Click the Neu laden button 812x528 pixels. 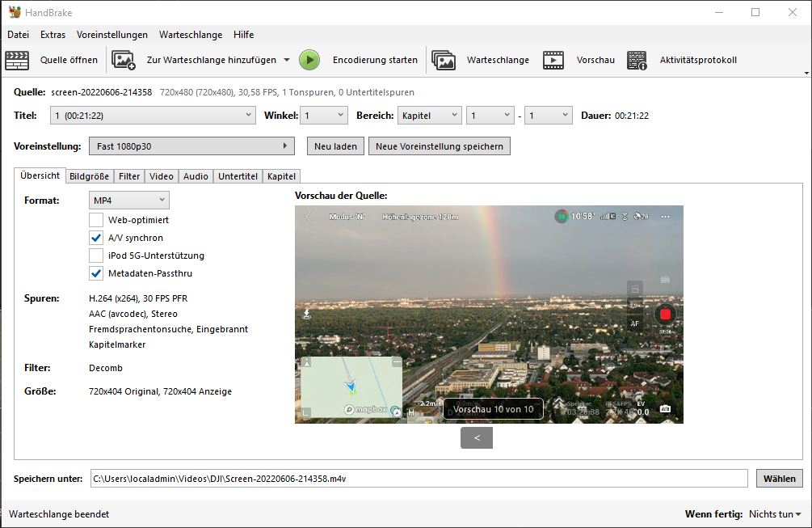point(335,146)
